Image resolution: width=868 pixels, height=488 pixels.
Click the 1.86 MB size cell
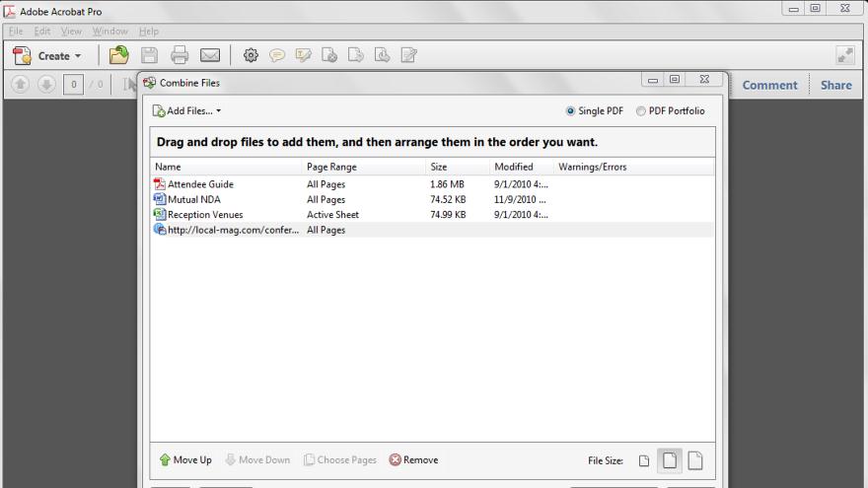point(447,184)
